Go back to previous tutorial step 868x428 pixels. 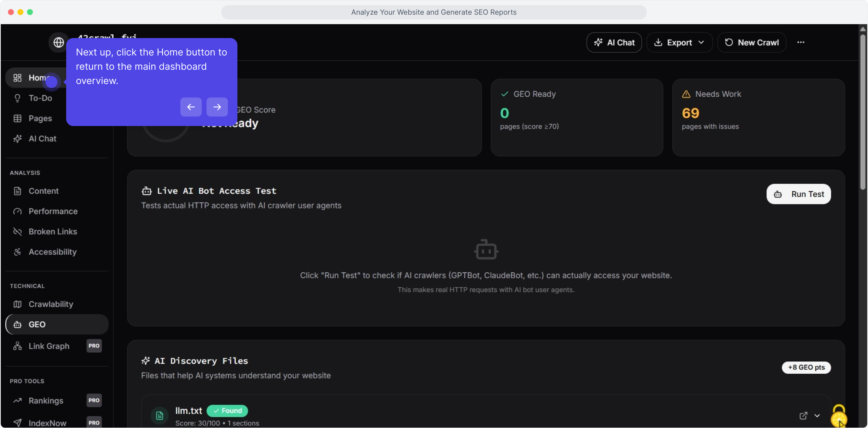tap(191, 107)
